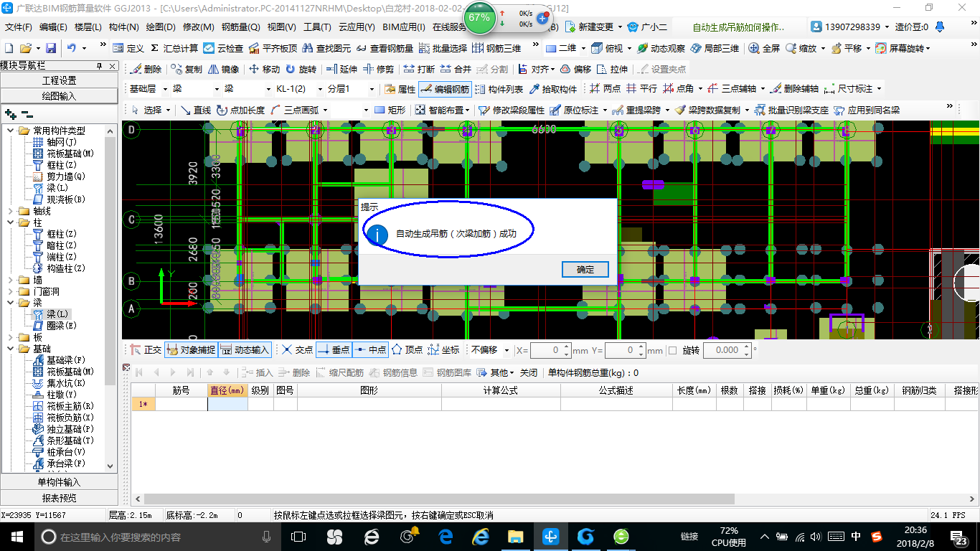This screenshot has height=551, width=980.
Task: Toggle 编辑钢筋 edit rebar mode
Action: tap(445, 89)
